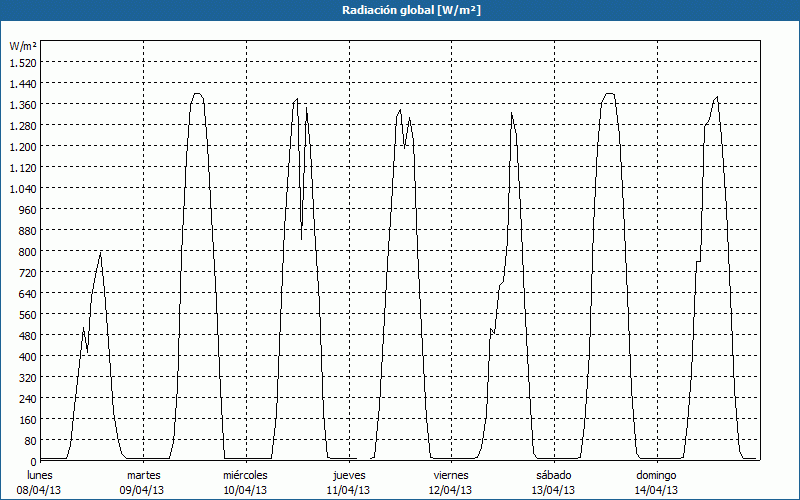This screenshot has height=500, width=800.
Task: Click the 1.040 value on the Y axis
Action: click(x=21, y=188)
